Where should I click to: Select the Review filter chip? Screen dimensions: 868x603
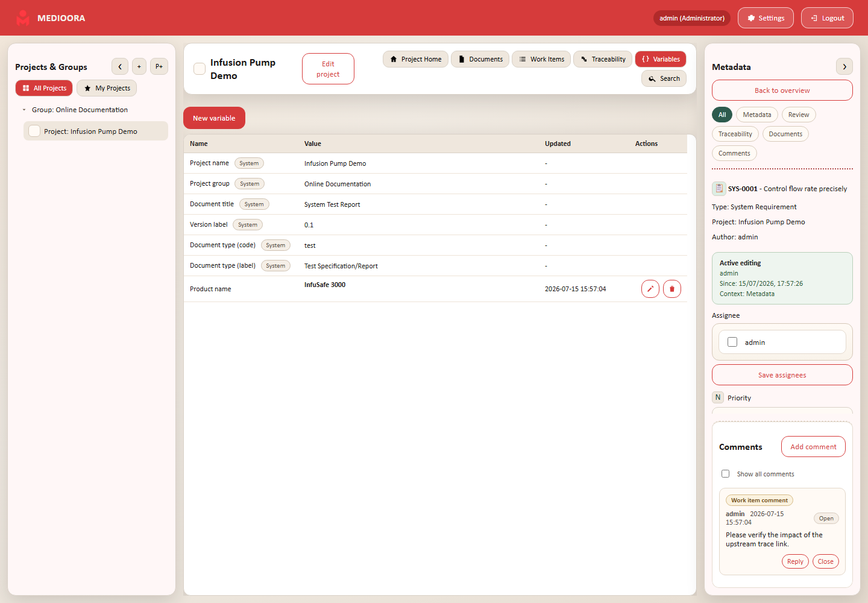799,115
